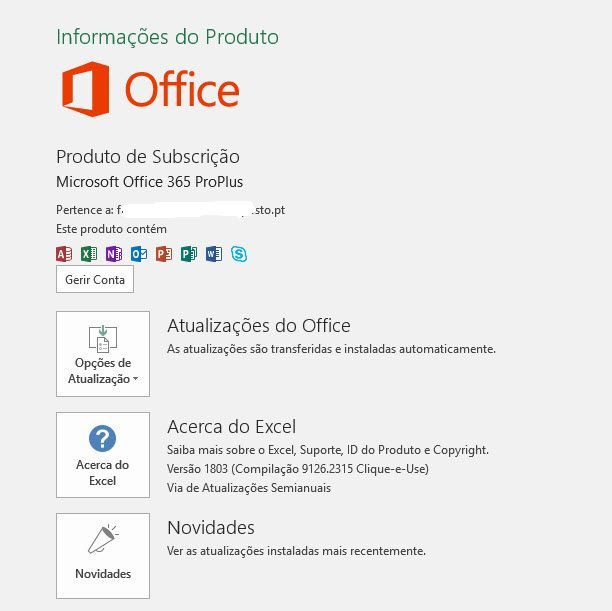
Task: Click the 'Novidades' heading text
Action: pyautogui.click(x=211, y=527)
